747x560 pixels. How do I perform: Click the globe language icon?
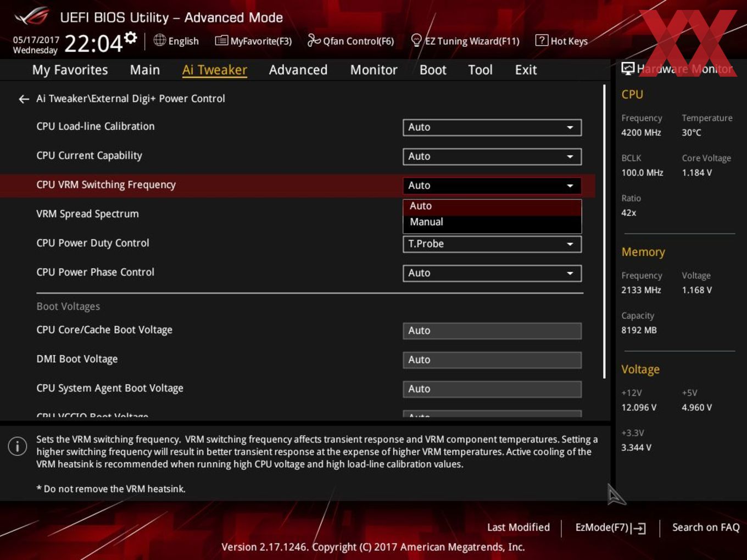(159, 40)
